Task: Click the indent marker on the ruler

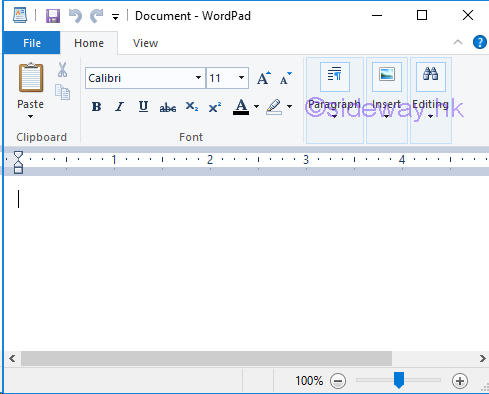Action: tap(18, 162)
